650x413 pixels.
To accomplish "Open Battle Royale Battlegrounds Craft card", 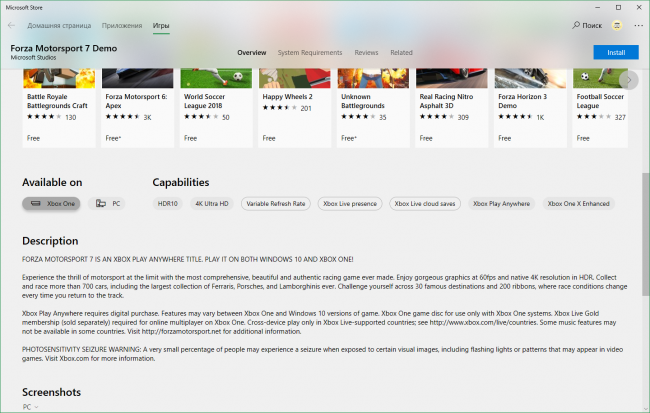I will 59,108.
